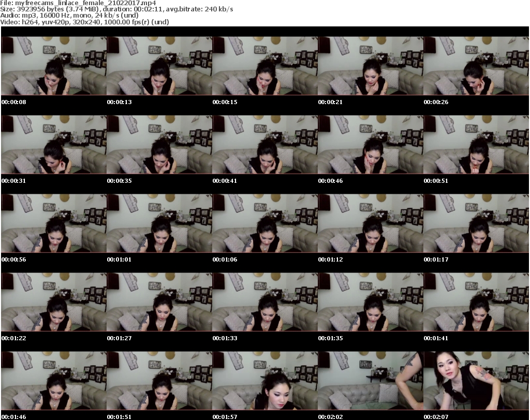Click the Size and duration info line

click(116, 9)
